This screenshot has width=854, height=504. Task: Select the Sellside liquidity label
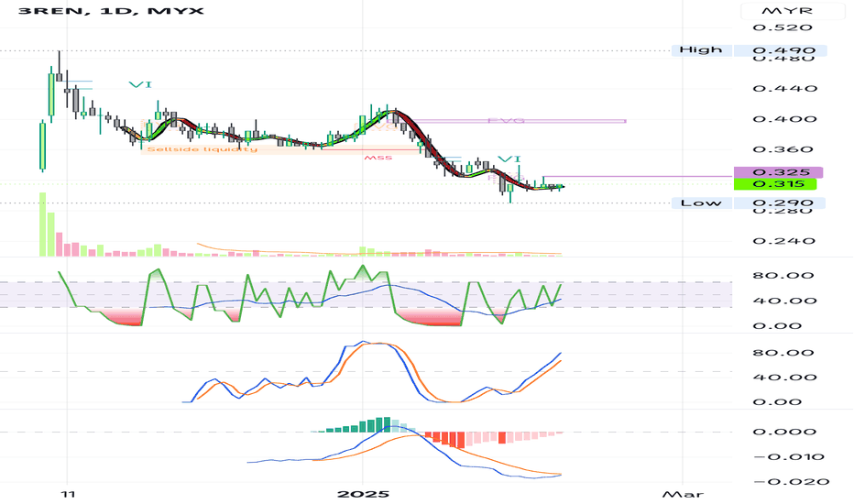[x=203, y=149]
